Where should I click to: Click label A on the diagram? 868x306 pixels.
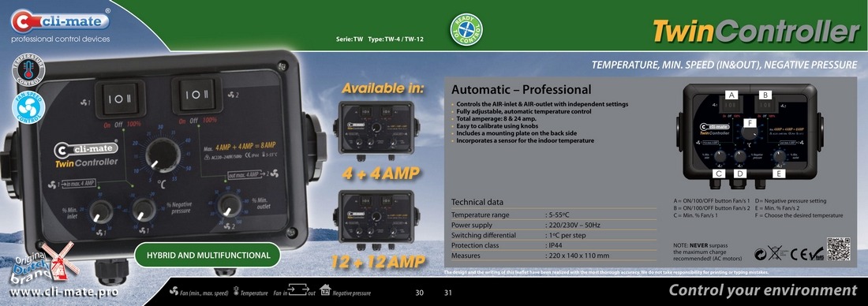(x=731, y=95)
